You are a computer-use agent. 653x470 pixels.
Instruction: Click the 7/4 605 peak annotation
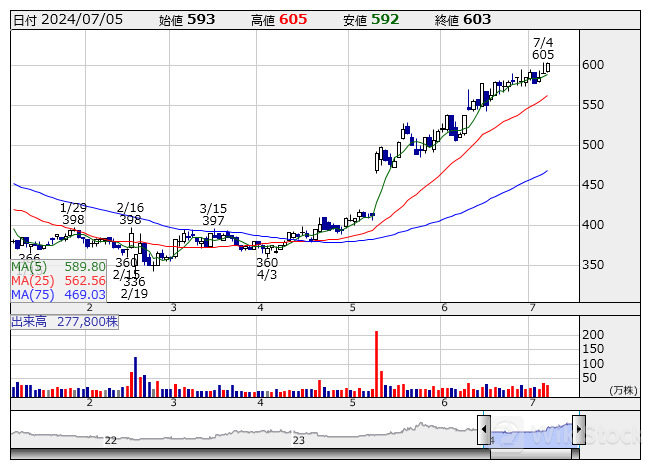[543, 48]
